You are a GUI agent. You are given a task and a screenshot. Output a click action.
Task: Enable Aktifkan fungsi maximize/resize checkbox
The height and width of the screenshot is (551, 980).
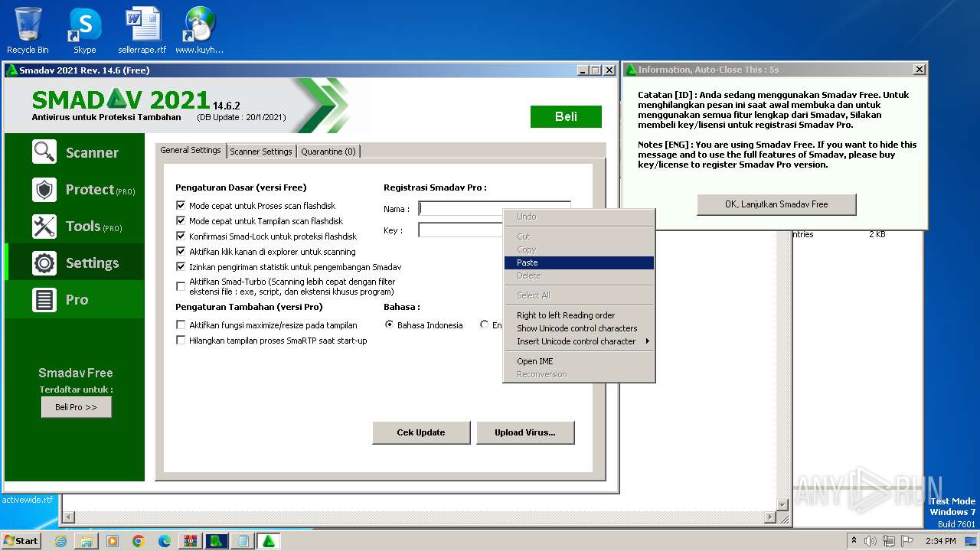point(181,324)
